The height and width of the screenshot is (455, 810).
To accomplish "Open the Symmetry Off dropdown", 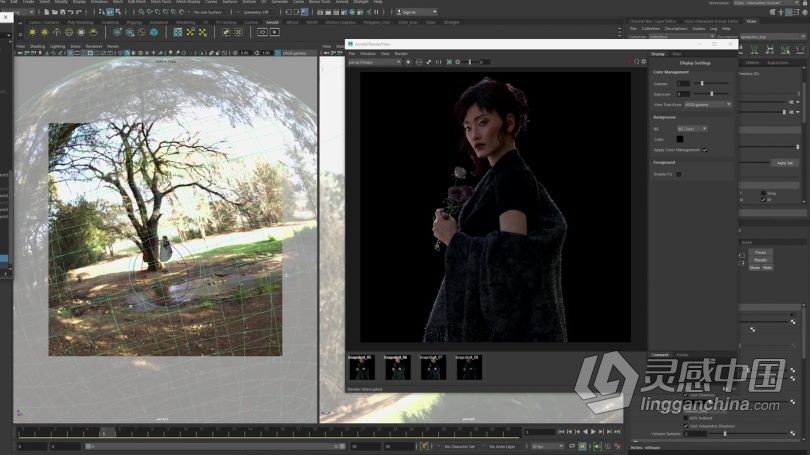I will point(255,12).
